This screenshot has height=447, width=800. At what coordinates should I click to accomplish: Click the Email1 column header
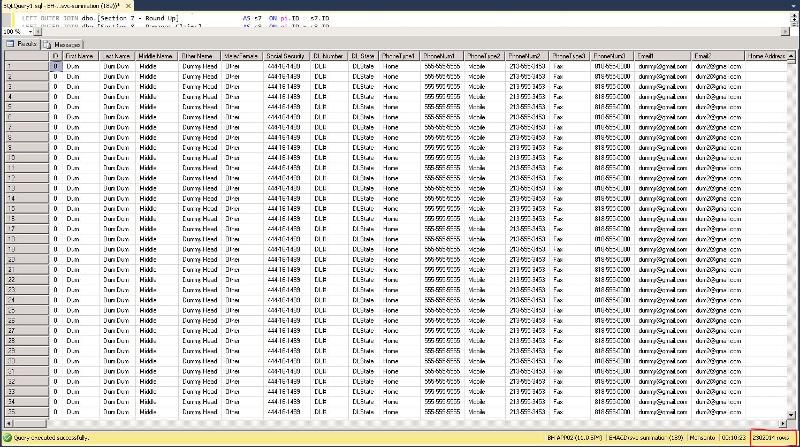point(663,56)
